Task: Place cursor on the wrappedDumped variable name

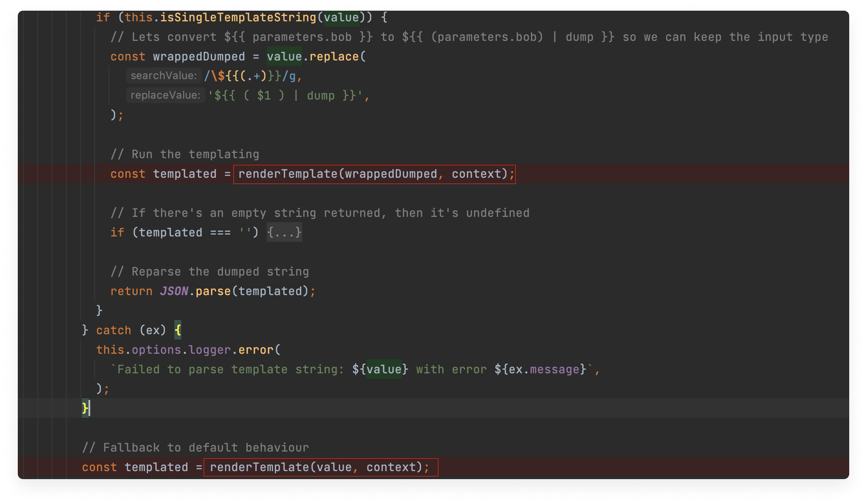Action: pos(198,56)
